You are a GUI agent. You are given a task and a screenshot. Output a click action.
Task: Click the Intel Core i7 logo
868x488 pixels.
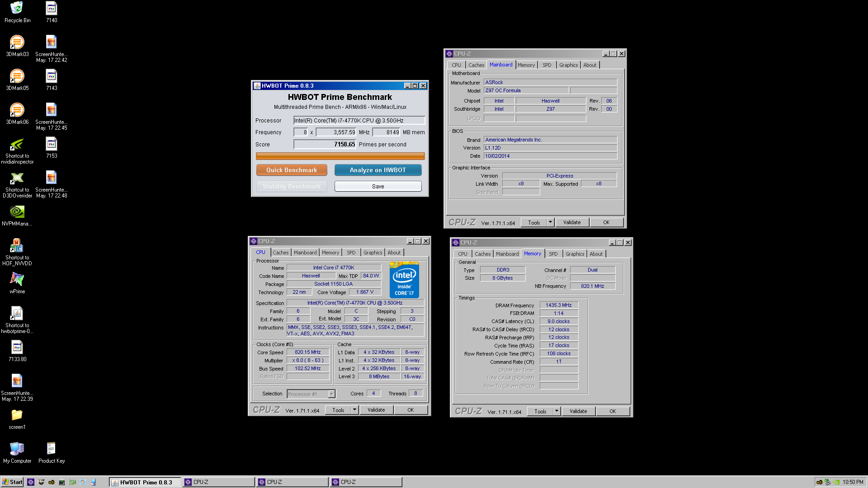tap(404, 280)
